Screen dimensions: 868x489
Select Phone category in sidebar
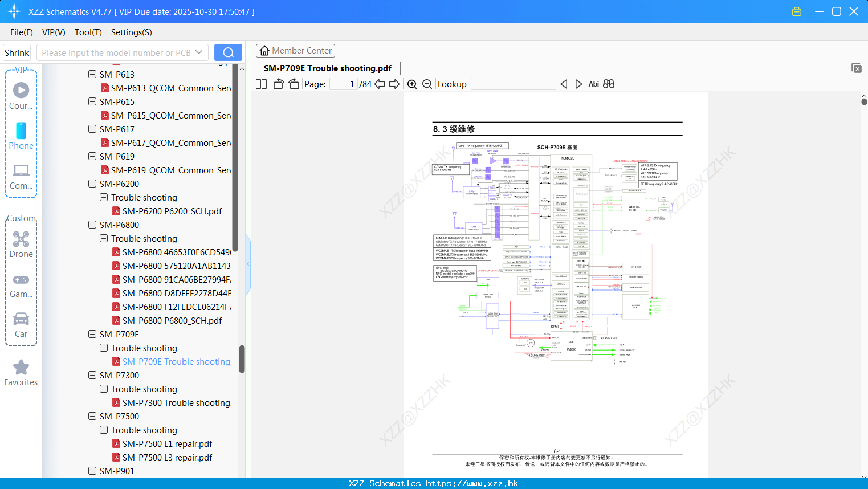pyautogui.click(x=21, y=136)
